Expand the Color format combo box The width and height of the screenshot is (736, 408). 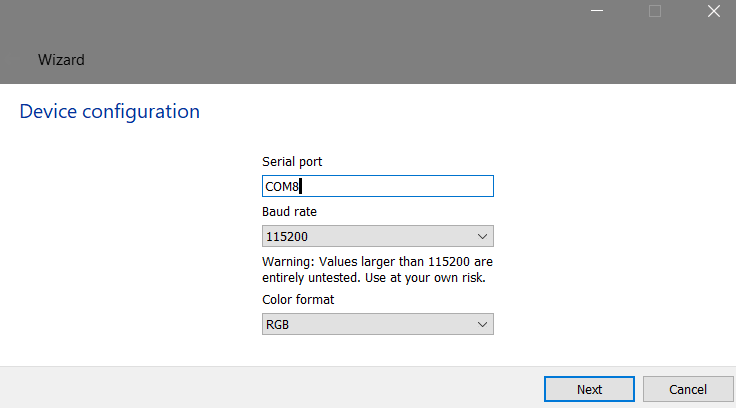click(377, 325)
